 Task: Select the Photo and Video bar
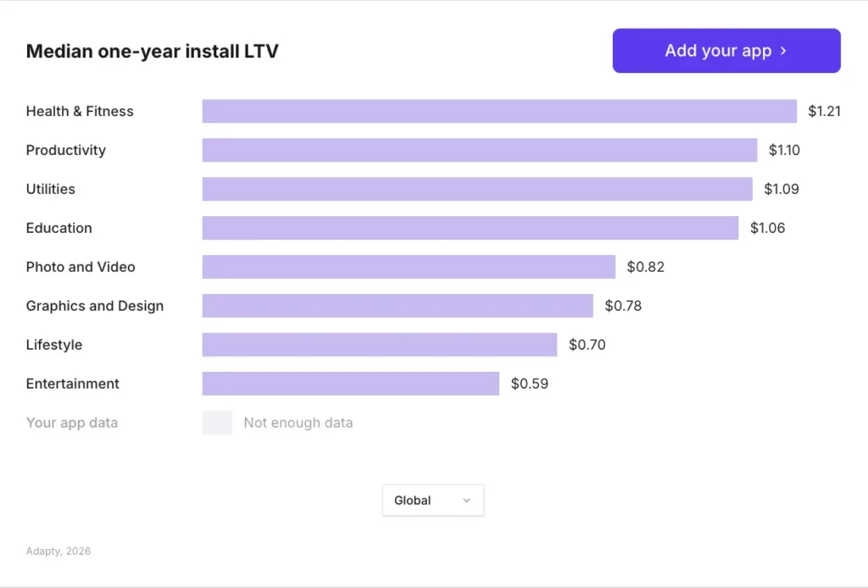point(409,267)
